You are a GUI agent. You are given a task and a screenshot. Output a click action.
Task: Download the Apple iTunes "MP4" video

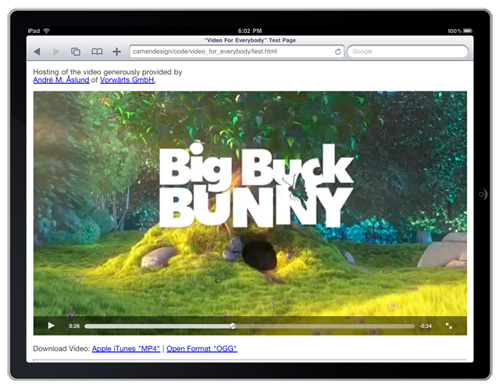(126, 349)
